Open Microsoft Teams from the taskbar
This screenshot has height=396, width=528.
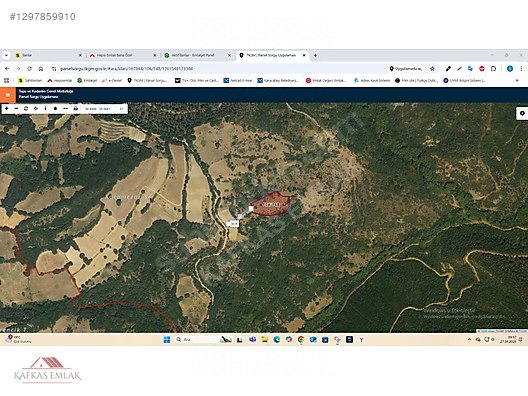pyautogui.click(x=252, y=339)
